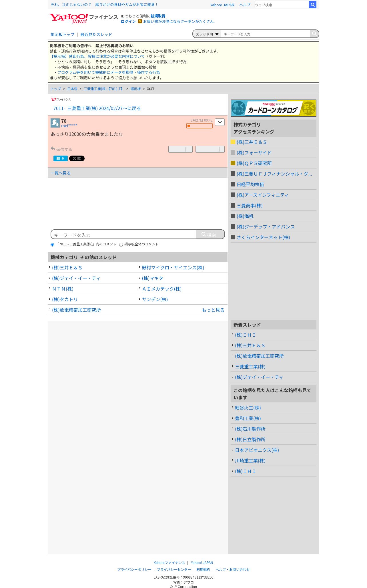Open さくらインターネット(株) in the ranking

[263, 237]
